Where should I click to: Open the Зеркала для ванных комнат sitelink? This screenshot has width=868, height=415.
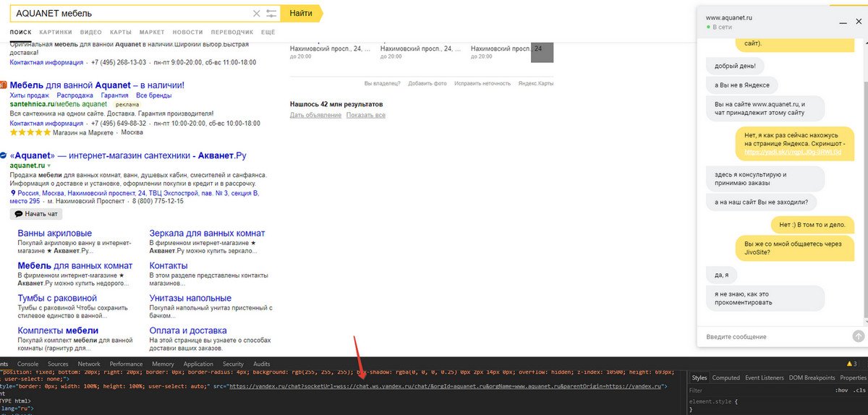coord(207,234)
